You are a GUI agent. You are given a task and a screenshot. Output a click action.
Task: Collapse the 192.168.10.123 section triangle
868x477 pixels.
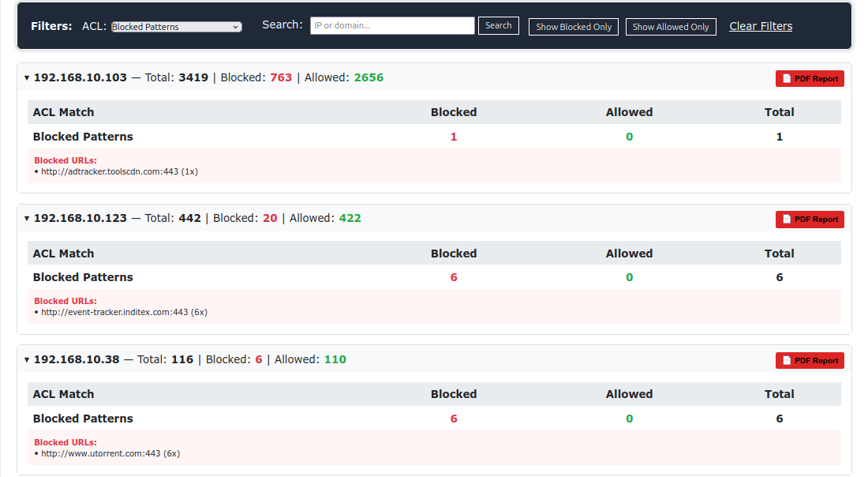click(27, 219)
